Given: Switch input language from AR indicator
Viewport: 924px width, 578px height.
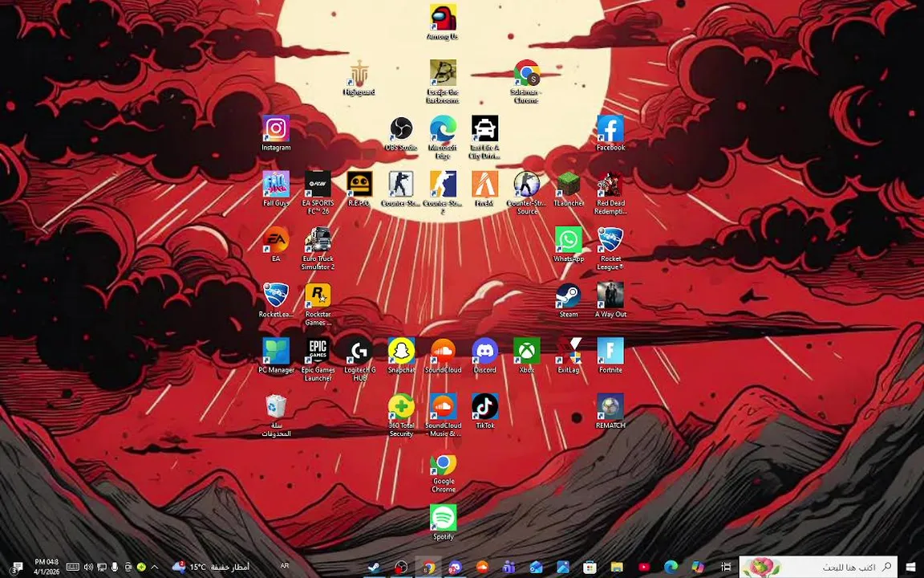Looking at the screenshot, I should 285,566.
